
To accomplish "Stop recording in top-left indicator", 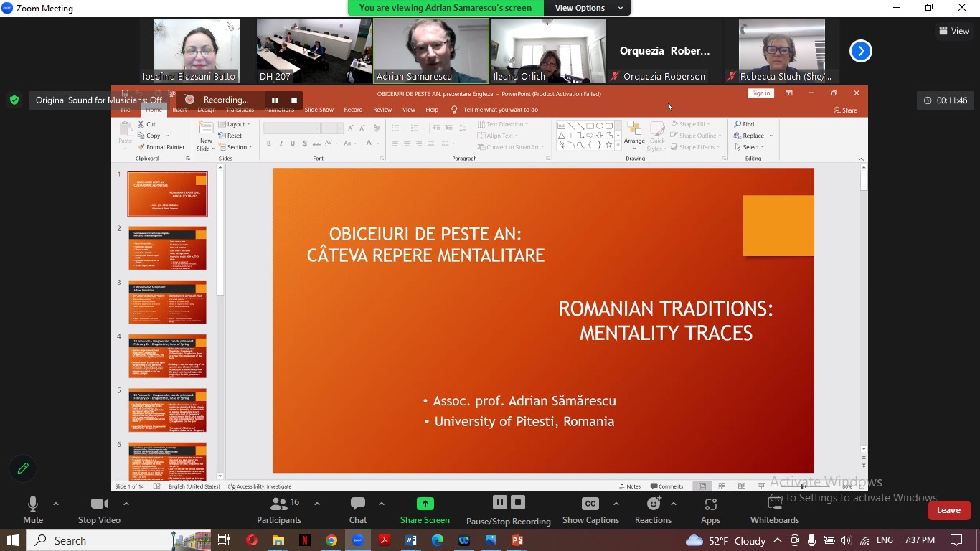I will [293, 100].
